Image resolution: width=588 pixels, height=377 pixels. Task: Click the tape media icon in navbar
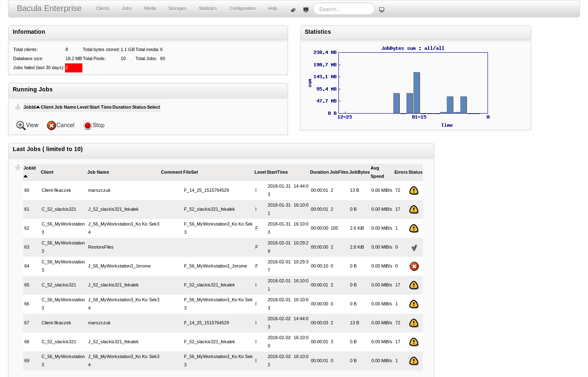point(293,10)
